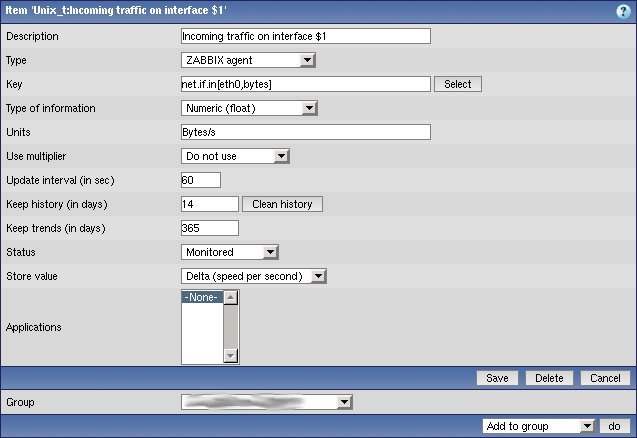Expand the Add to group dropdown
637x438 pixels.
pyautogui.click(x=538, y=426)
